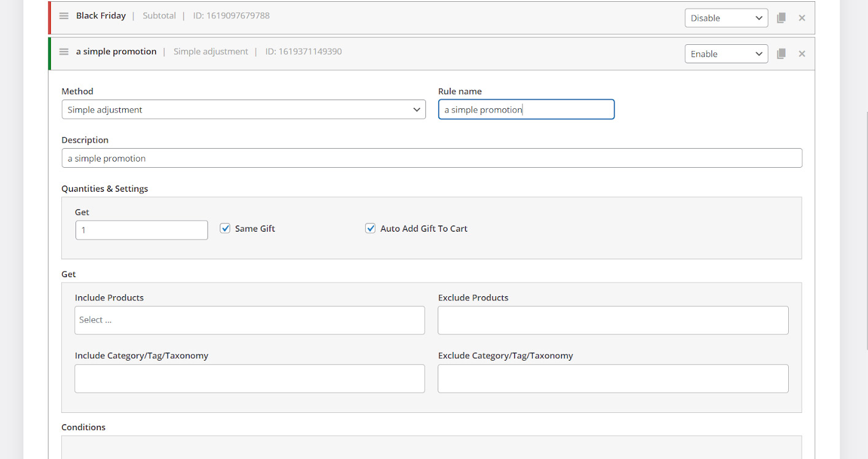Click duplicate icon for Black Friday rule
Image resolution: width=868 pixels, height=459 pixels.
[x=781, y=18]
